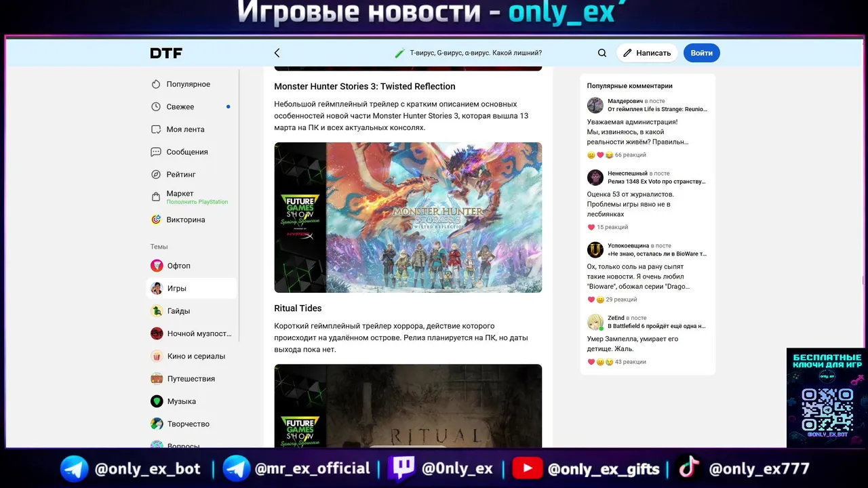Click the Сообщения chat bubble icon

[156, 152]
